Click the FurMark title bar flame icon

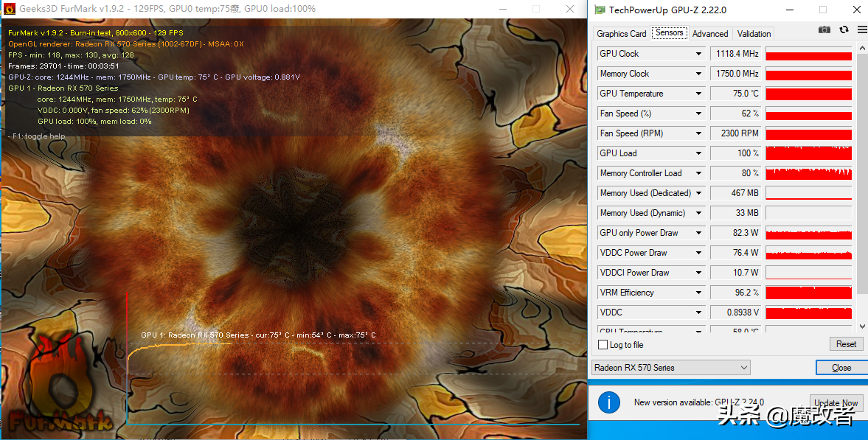pos(10,9)
